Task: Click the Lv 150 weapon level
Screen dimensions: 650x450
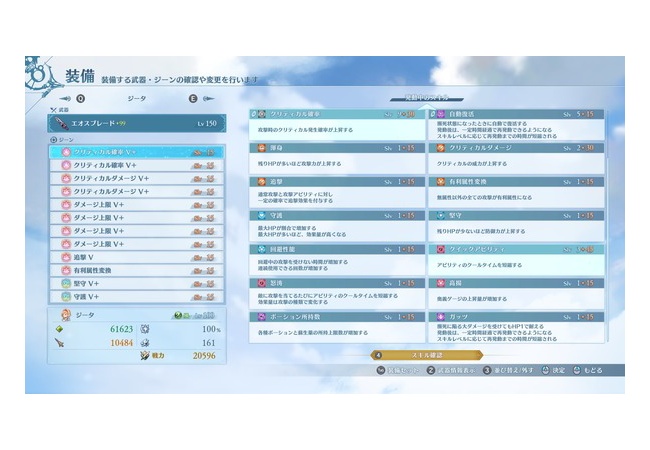Action: pos(207,123)
